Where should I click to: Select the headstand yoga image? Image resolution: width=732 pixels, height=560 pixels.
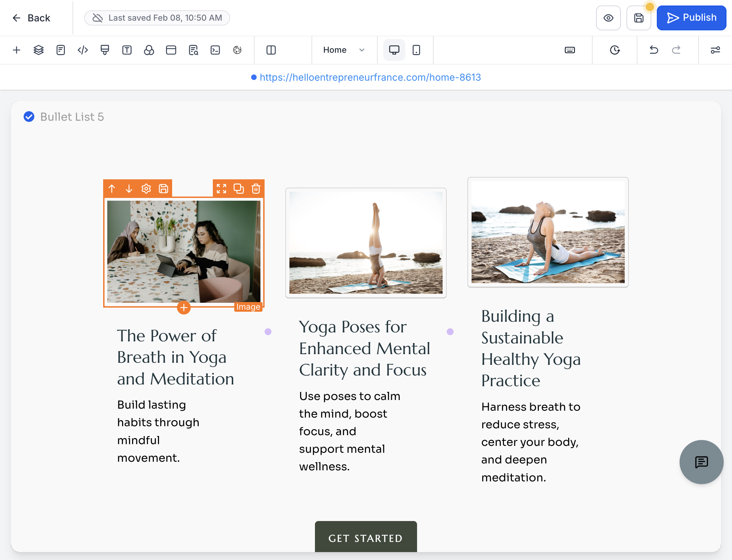(x=366, y=243)
